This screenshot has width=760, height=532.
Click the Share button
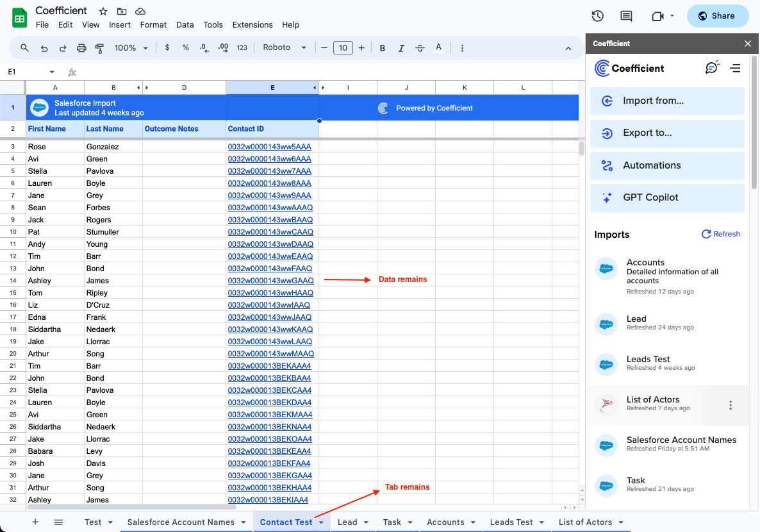click(717, 16)
